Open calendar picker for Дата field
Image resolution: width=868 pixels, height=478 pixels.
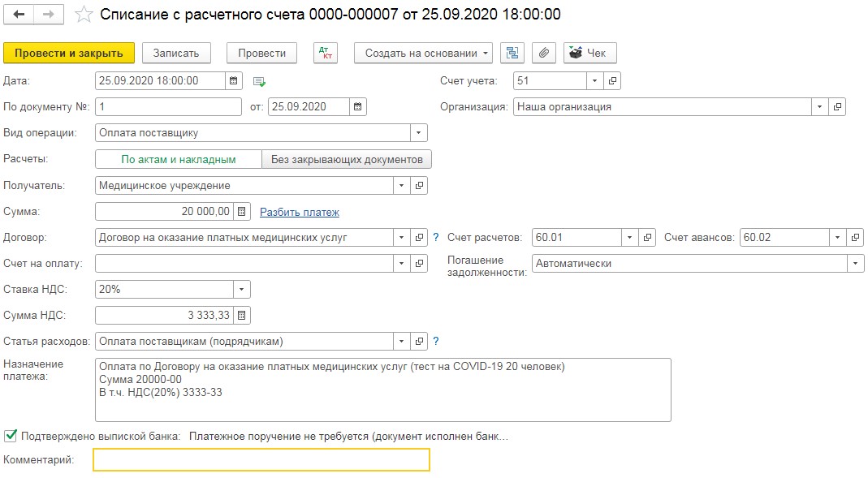click(234, 81)
